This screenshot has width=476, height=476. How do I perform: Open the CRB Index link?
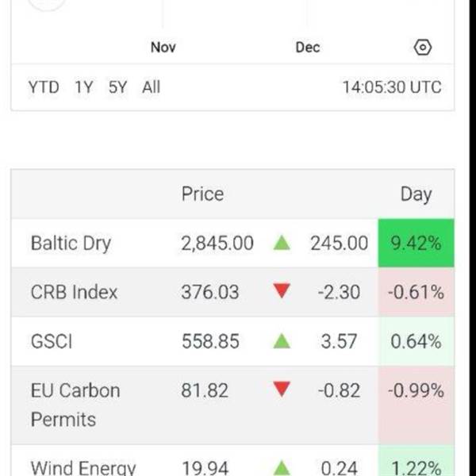tap(74, 292)
